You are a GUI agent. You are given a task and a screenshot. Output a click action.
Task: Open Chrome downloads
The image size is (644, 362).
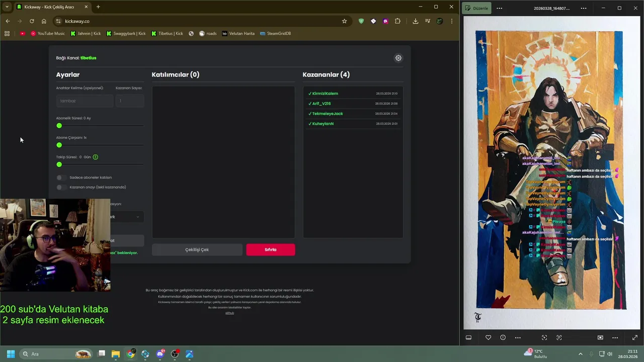coord(415,21)
